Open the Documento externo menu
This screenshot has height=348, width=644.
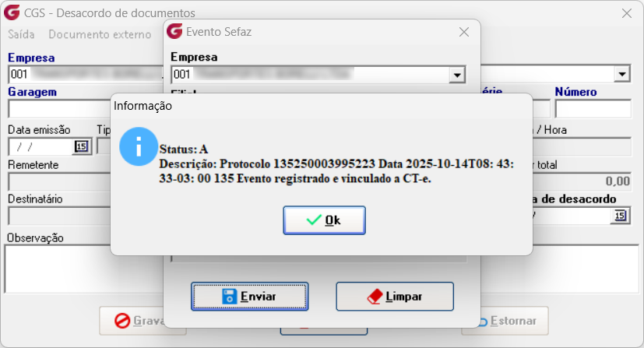(x=100, y=34)
